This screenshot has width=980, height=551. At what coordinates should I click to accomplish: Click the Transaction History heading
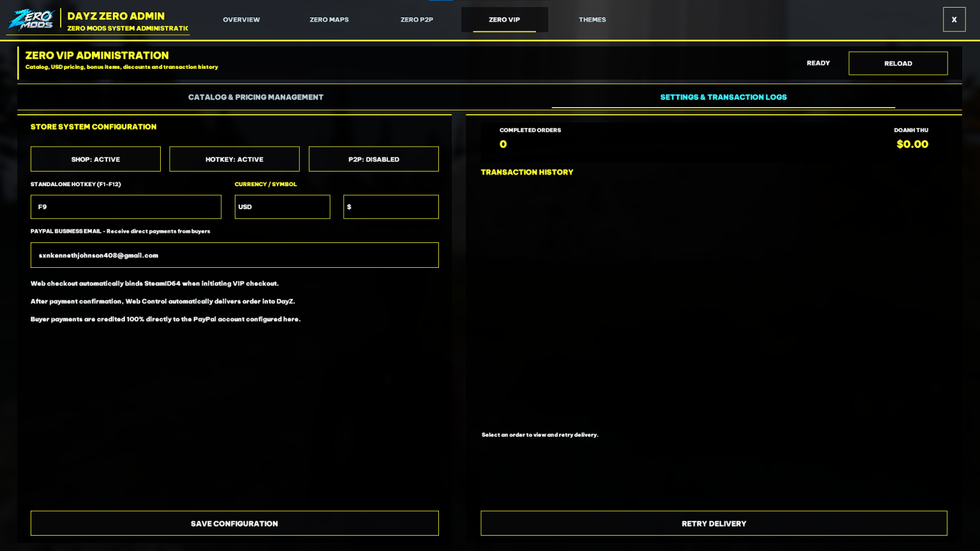click(x=527, y=172)
